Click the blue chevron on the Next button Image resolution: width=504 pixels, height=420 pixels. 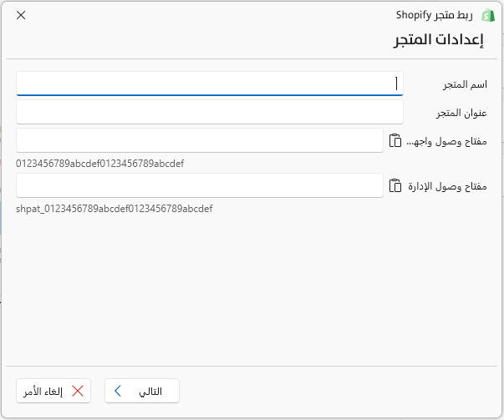pyautogui.click(x=118, y=391)
